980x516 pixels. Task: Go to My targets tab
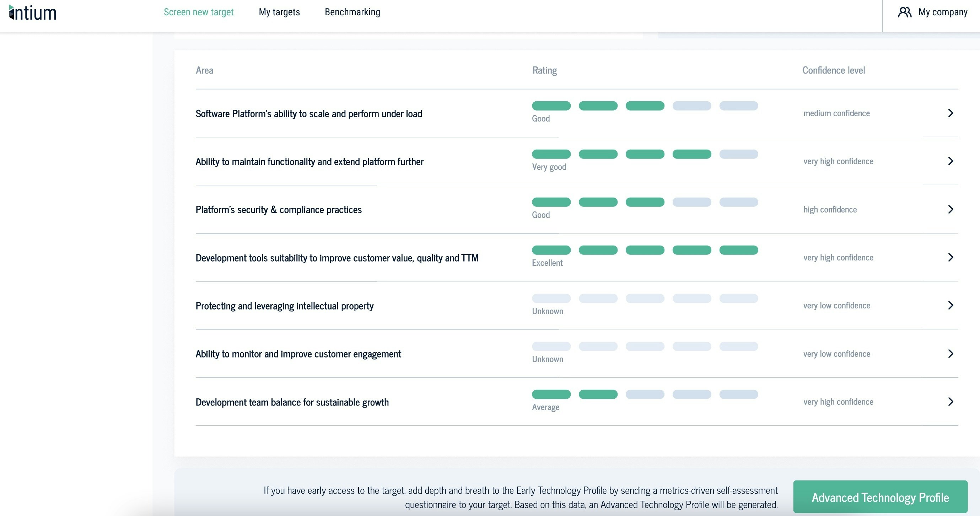coord(279,12)
